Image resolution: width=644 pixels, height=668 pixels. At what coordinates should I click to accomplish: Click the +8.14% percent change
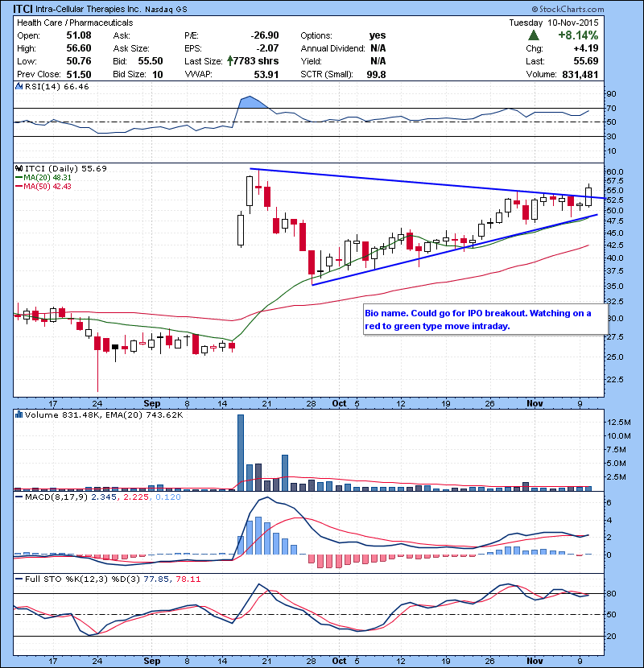(x=578, y=35)
